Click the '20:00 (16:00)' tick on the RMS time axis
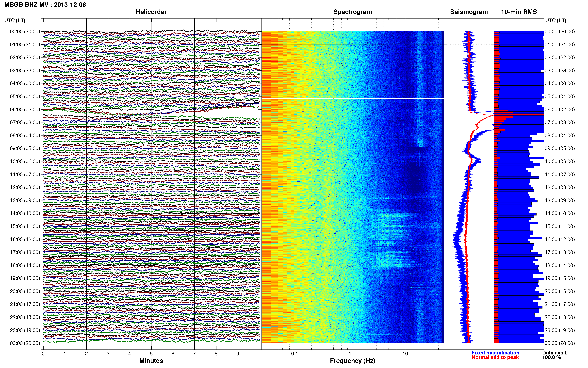The width and height of the screenshot is (588, 368). tap(560, 291)
